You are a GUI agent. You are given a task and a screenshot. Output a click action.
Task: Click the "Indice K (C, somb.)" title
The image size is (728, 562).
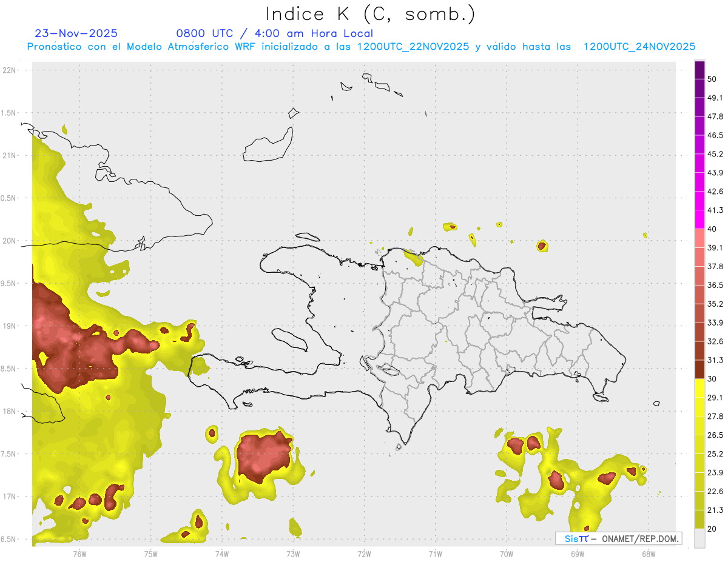coord(370,14)
